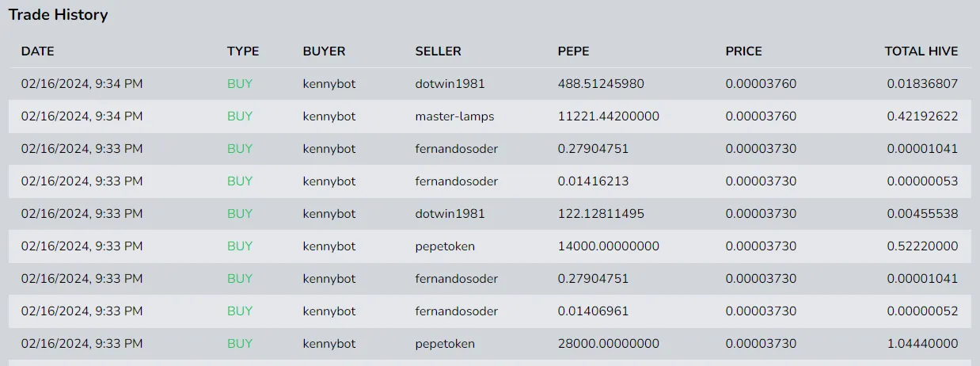Click the TYPE column header
This screenshot has width=980, height=366.
point(243,51)
